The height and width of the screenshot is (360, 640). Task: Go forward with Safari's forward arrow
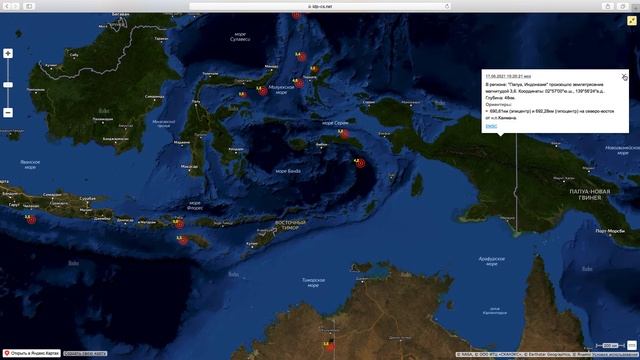(x=16, y=6)
